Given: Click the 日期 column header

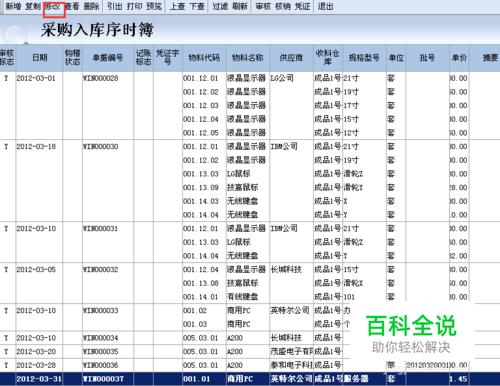Looking at the screenshot, I should pyautogui.click(x=40, y=58).
